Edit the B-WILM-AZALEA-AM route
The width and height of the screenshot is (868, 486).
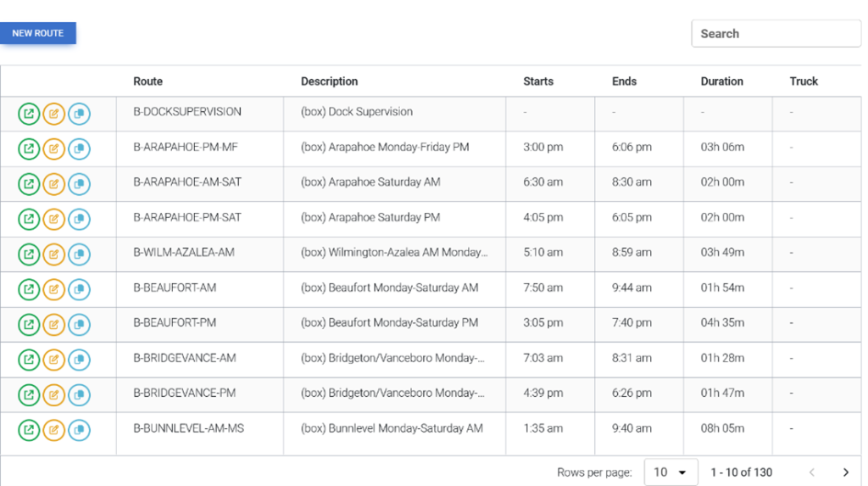point(53,254)
